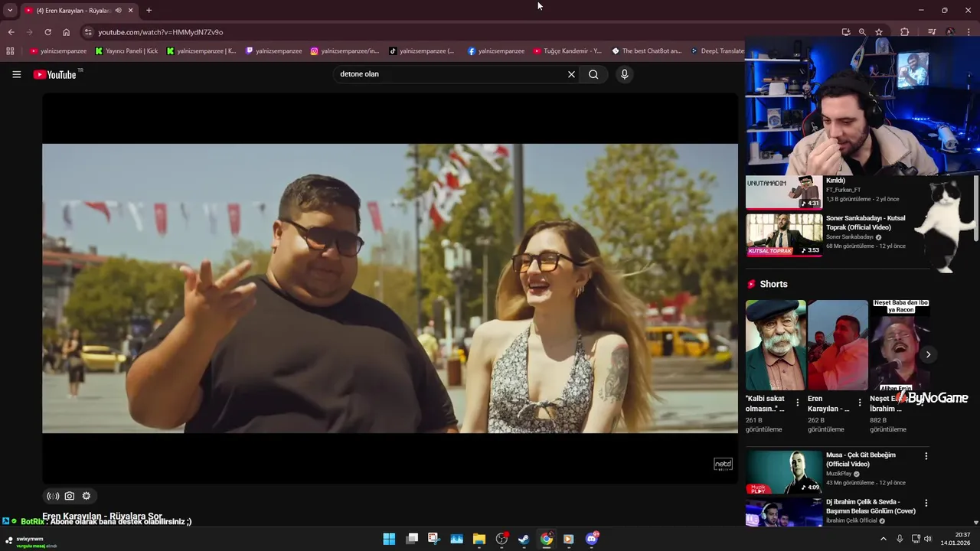Viewport: 980px width, 551px height.
Task: Open the browser three-dot menu
Action: 969,32
